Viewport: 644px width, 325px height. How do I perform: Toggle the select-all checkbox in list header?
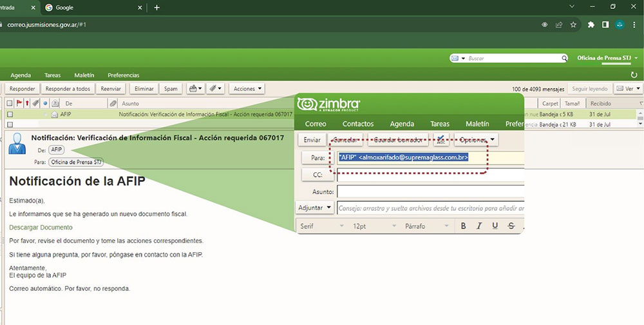click(10, 103)
